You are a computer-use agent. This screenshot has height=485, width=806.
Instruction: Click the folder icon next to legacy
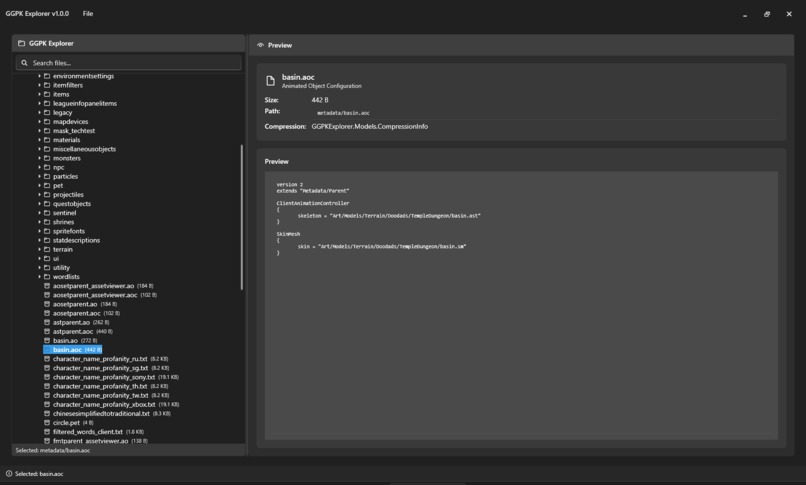click(47, 113)
